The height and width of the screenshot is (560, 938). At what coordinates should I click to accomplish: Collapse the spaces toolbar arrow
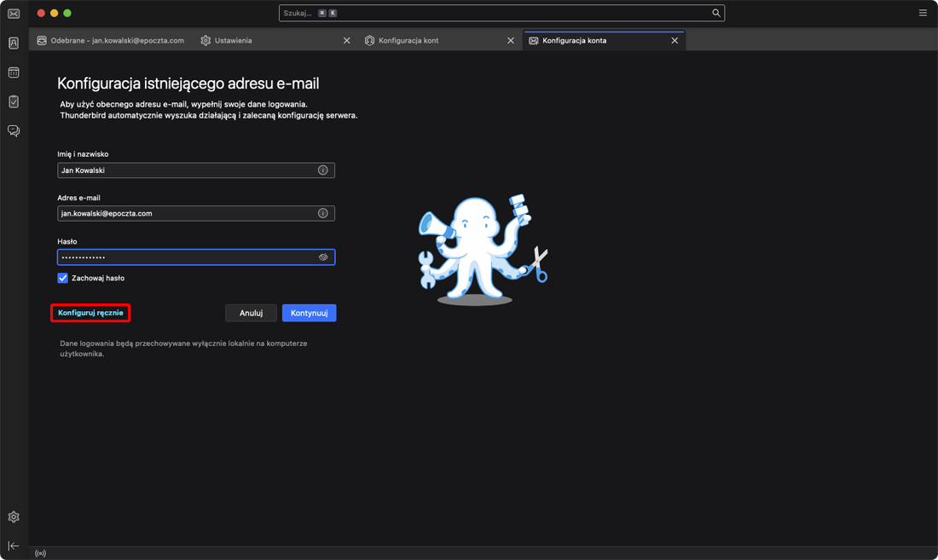click(x=14, y=546)
